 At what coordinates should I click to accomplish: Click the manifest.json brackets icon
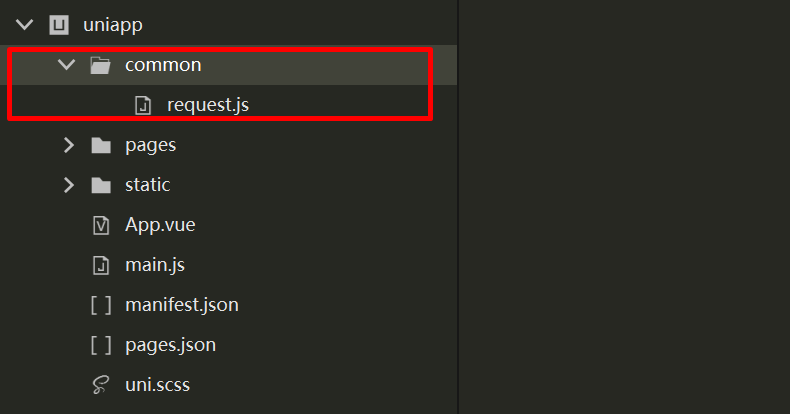pyautogui.click(x=100, y=305)
